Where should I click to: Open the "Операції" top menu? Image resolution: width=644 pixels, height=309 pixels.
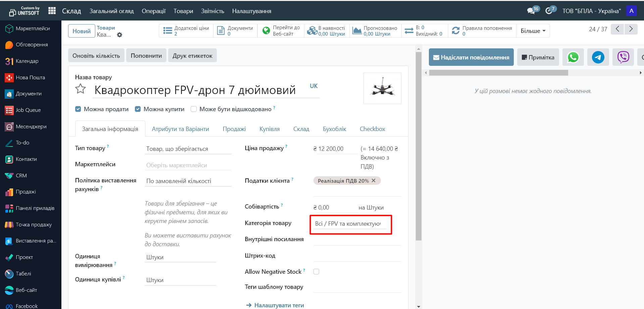click(153, 11)
